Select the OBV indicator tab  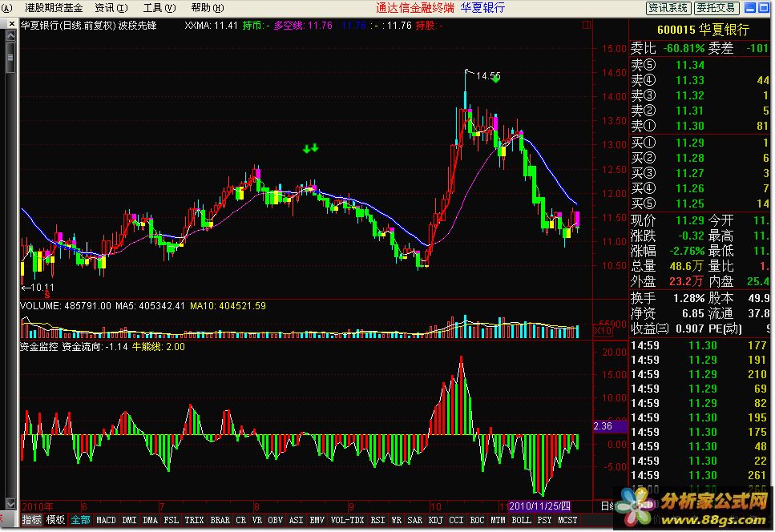tap(276, 520)
